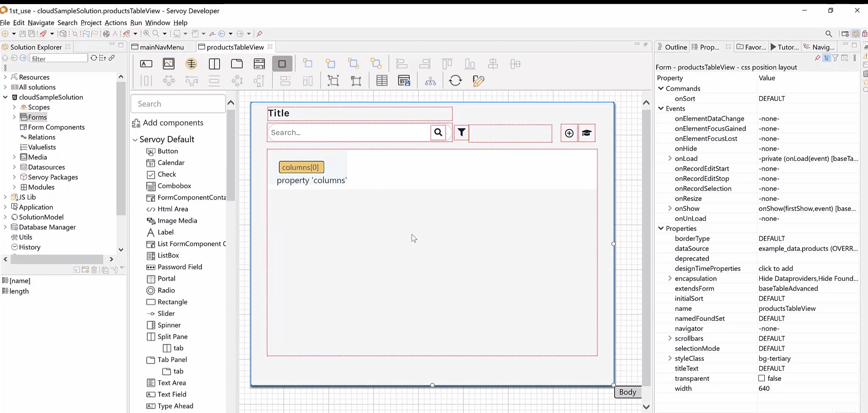Select the columns[0] element on the form
The image size is (868, 413).
tap(301, 167)
